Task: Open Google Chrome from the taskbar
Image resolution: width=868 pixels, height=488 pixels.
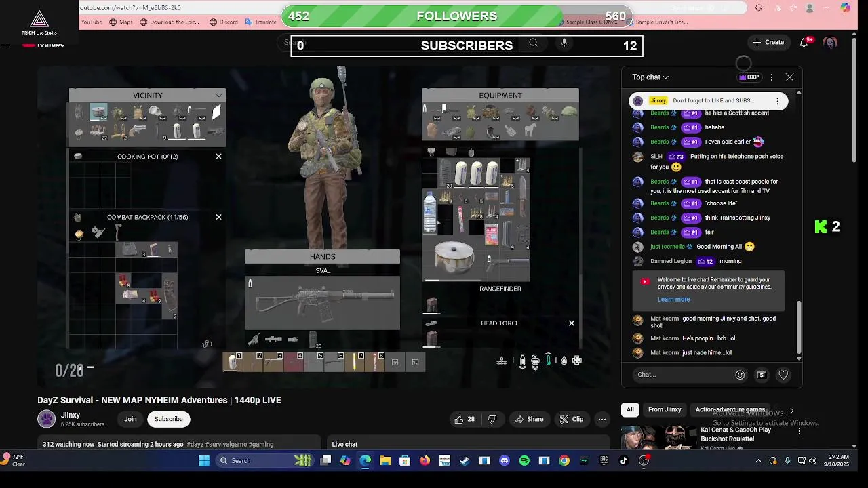Action: pyautogui.click(x=564, y=461)
